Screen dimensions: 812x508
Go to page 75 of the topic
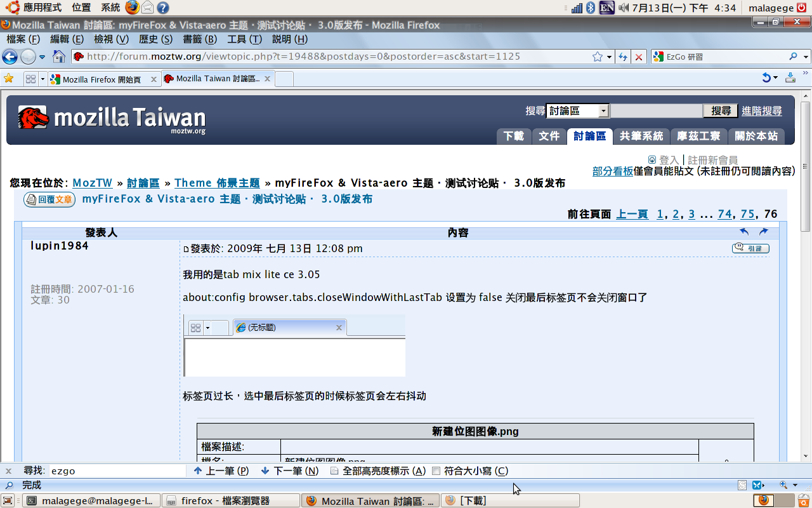(747, 215)
